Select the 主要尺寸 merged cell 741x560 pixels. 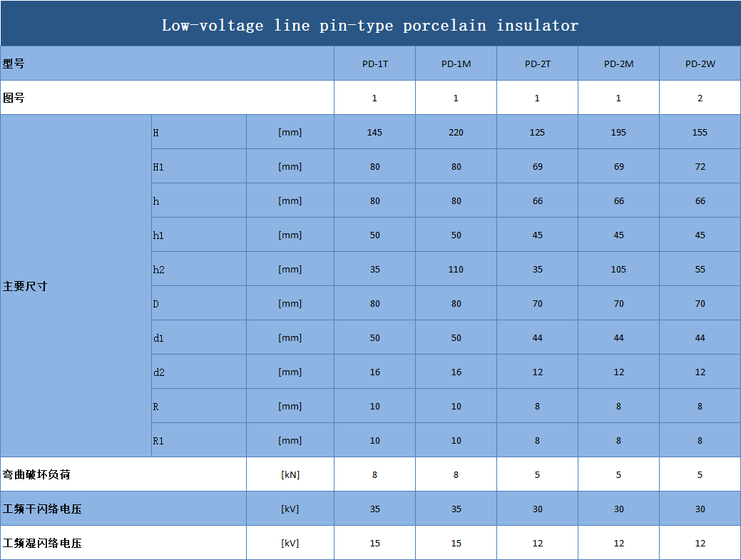(x=26, y=286)
